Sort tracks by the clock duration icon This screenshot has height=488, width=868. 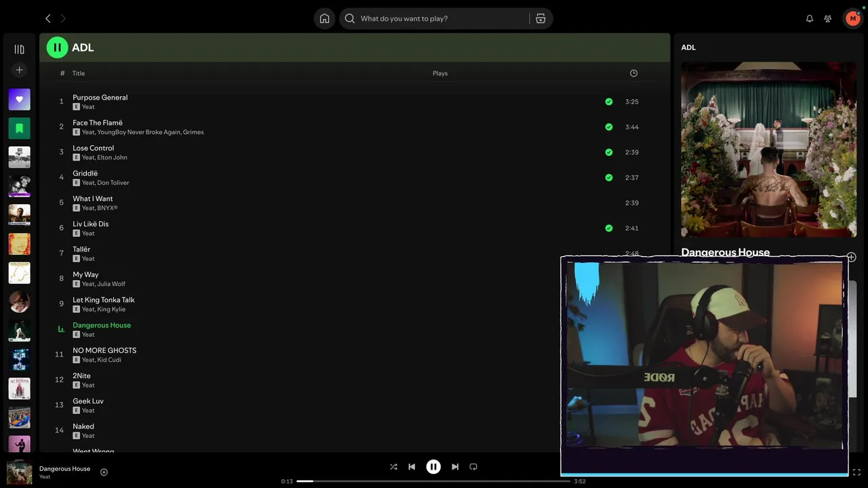[633, 73]
